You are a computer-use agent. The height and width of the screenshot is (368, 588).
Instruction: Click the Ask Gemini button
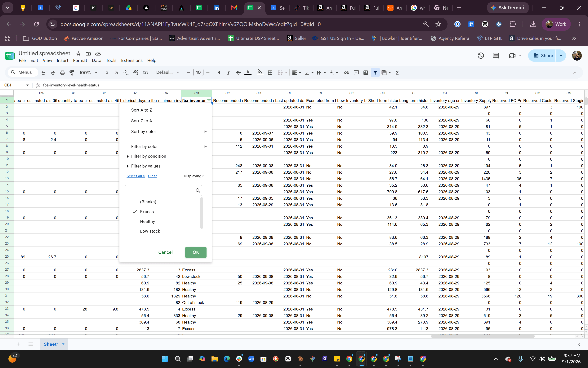point(508,7)
